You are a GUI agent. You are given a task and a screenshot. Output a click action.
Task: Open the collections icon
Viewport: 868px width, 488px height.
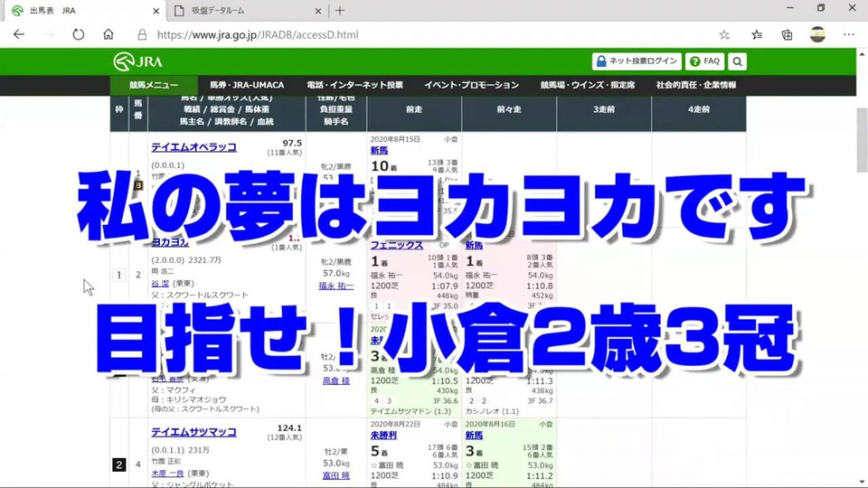click(x=787, y=35)
